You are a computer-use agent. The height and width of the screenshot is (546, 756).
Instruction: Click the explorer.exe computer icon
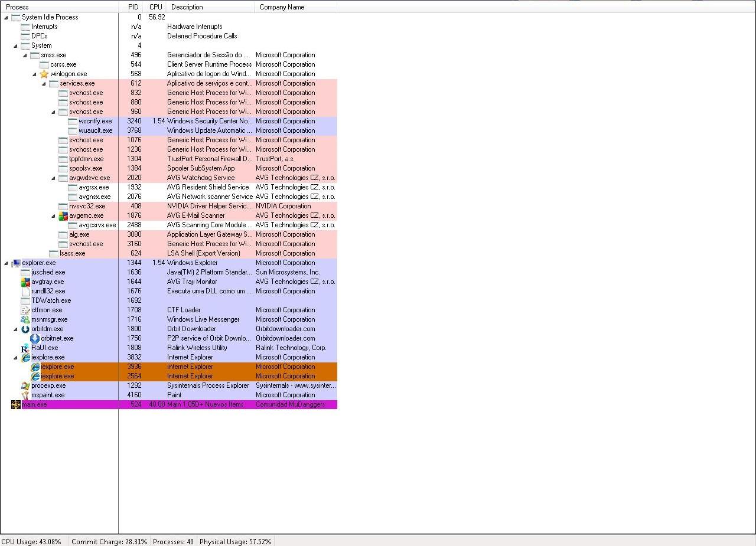(16, 263)
